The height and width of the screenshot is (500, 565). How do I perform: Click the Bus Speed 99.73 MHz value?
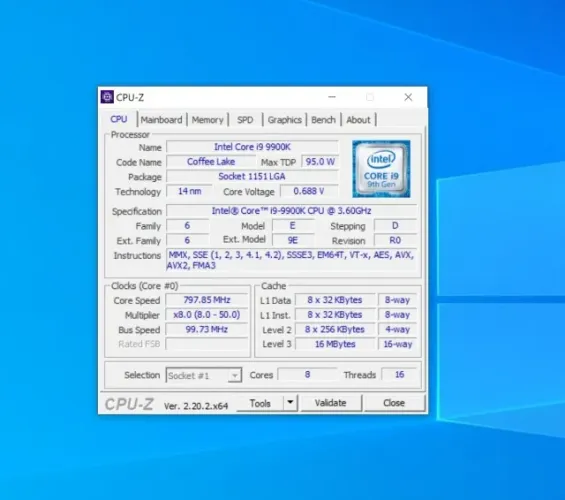(x=207, y=330)
